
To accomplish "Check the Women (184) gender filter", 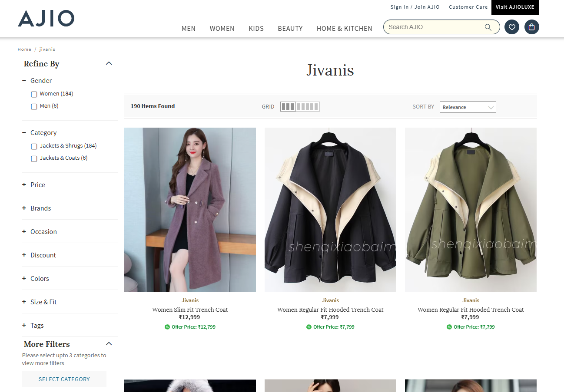I will [x=34, y=94].
